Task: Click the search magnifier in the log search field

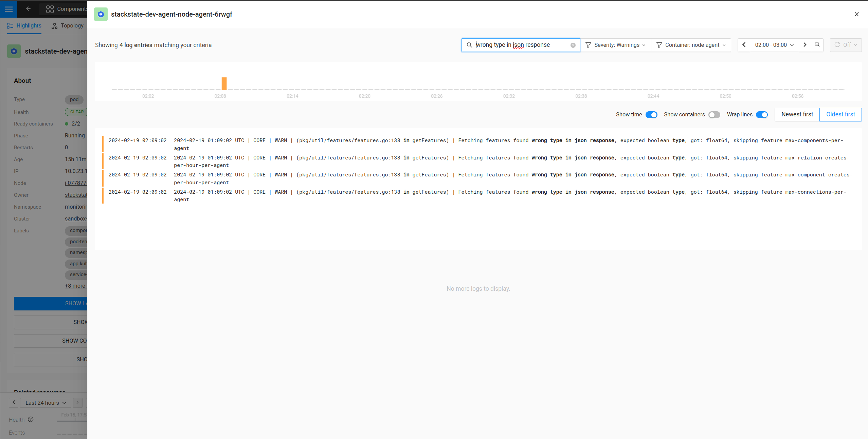Action: point(469,45)
